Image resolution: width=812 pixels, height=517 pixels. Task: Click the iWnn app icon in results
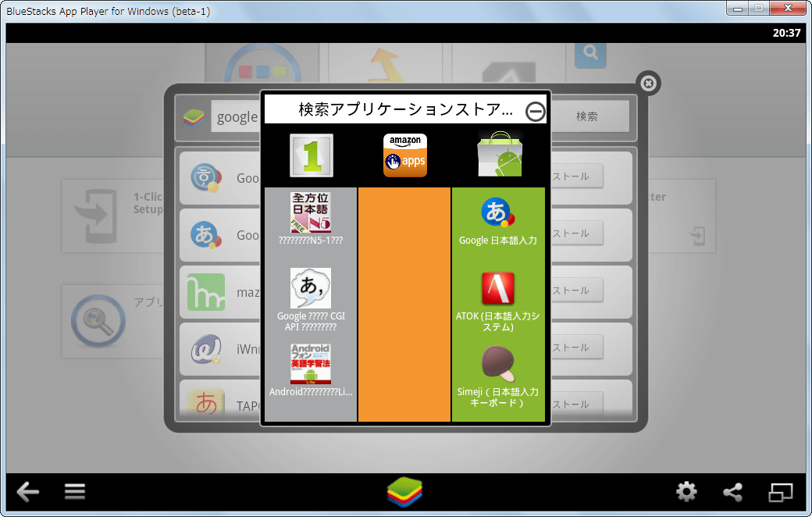[206, 348]
